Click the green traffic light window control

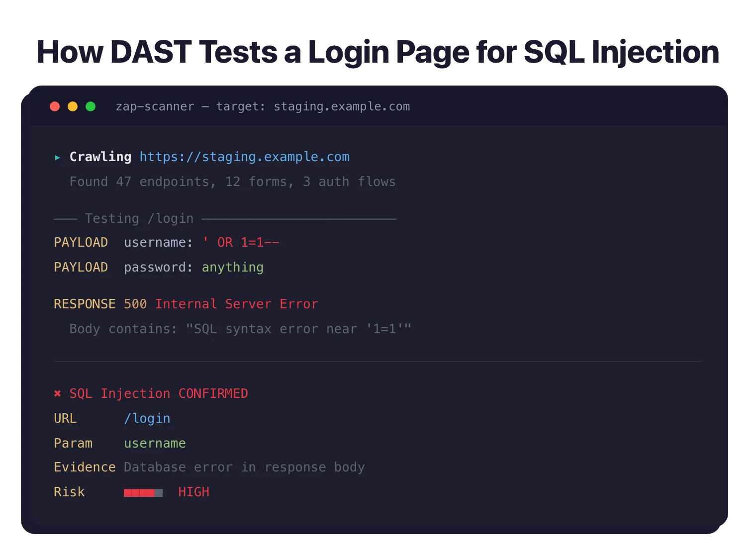[x=91, y=106]
